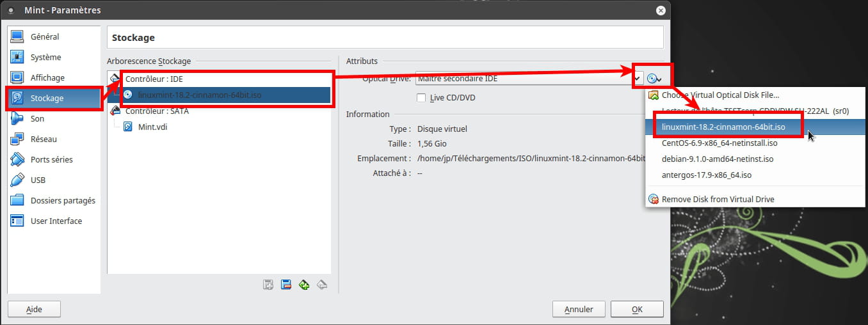Select Contrôleur : IDE in storage tree

coord(219,79)
